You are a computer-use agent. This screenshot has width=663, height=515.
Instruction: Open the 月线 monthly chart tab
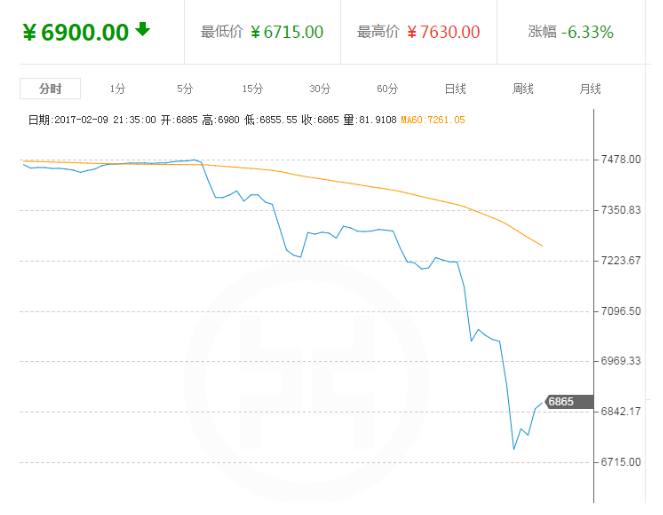(590, 89)
